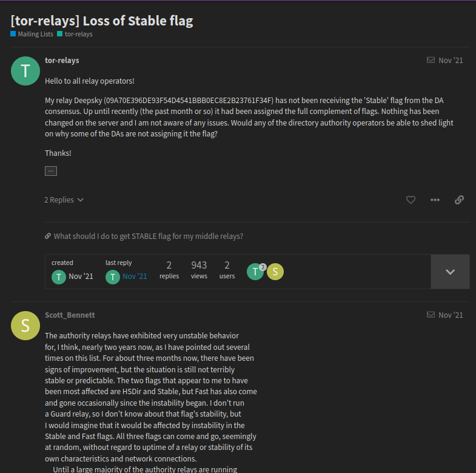Click the envelope icon on the first post
Image resolution: width=476 pixels, height=473 pixels.
431,60
